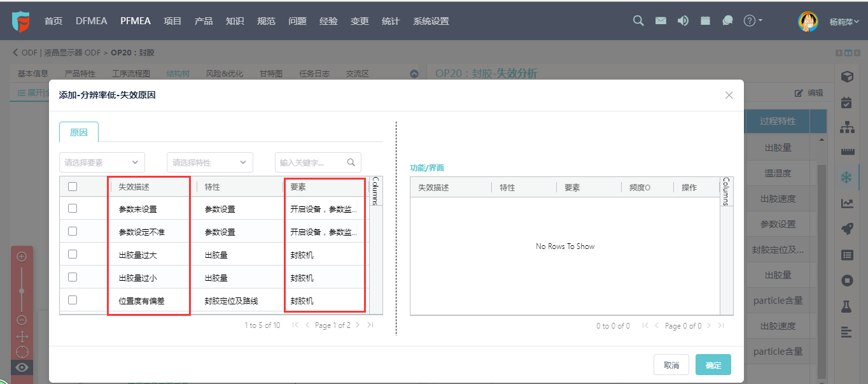Open the 统计 menu
Viewport: 868px width, 384px height.
pyautogui.click(x=391, y=21)
